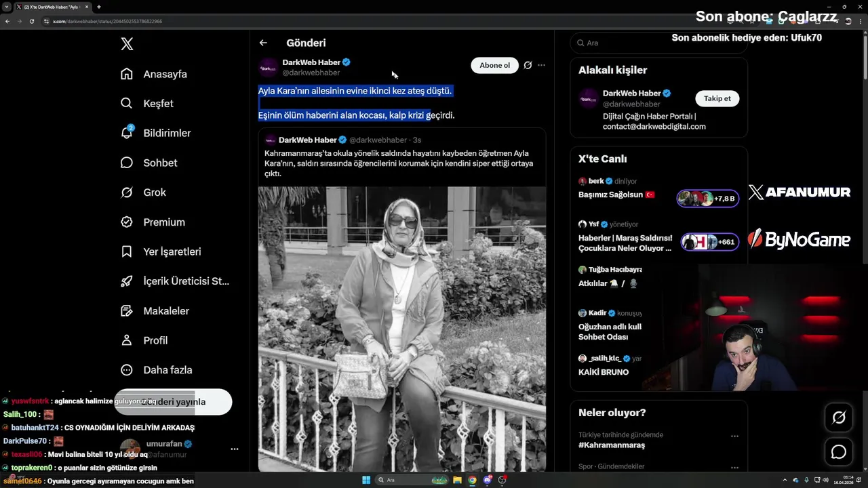Open the umurafan account menu dots
Screen dimensions: 868x488
click(x=235, y=449)
